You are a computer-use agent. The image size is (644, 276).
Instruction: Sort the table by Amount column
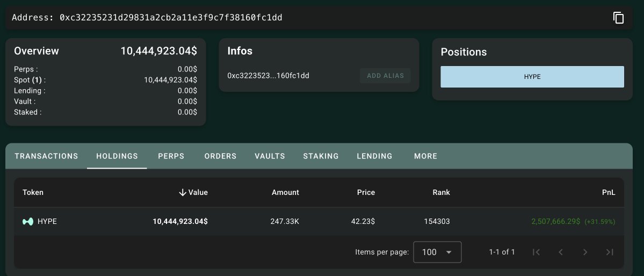tap(285, 192)
